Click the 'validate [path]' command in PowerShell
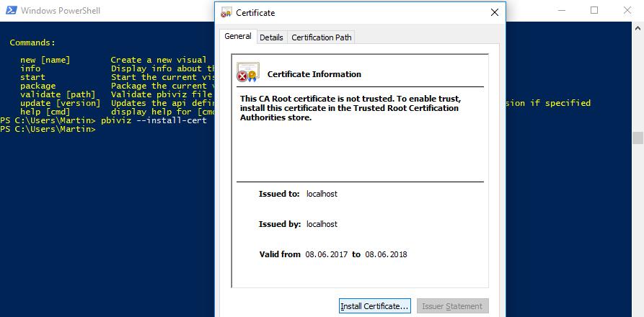Viewport: 644px width, 317px height. [58, 94]
